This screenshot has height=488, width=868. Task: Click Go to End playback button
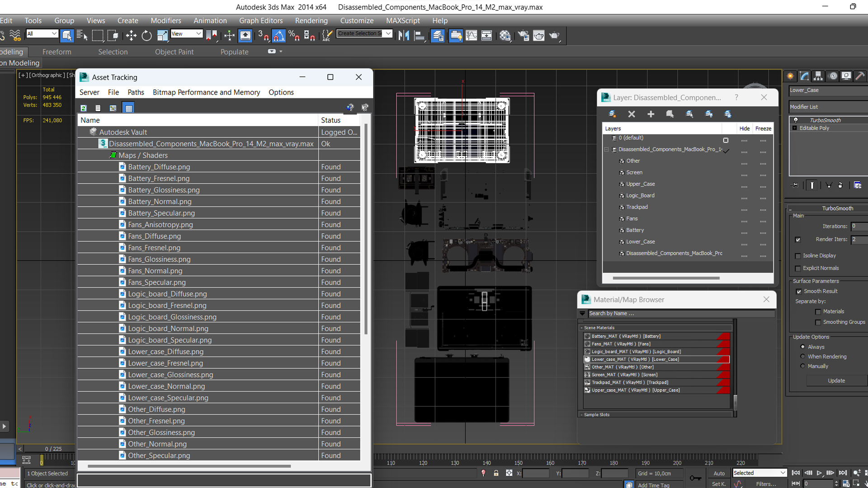coord(843,473)
